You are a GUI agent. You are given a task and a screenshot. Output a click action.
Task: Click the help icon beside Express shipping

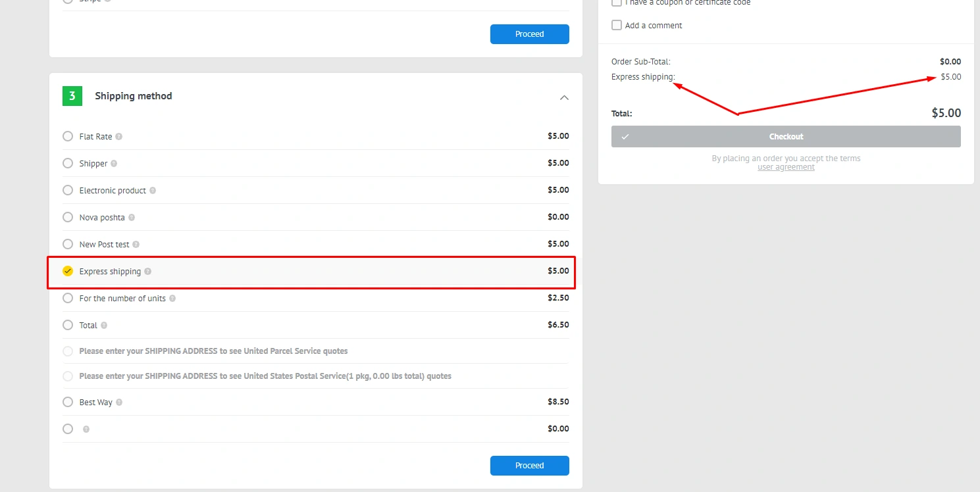(148, 272)
